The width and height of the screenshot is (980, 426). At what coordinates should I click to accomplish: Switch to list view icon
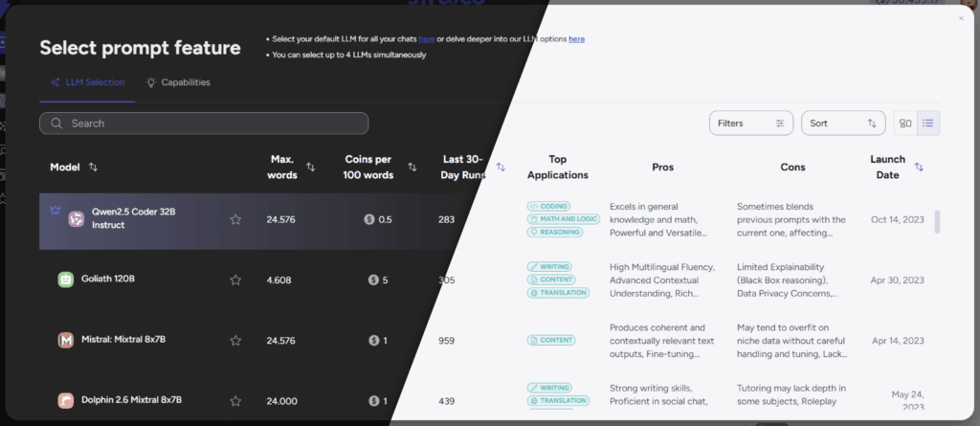coord(928,123)
